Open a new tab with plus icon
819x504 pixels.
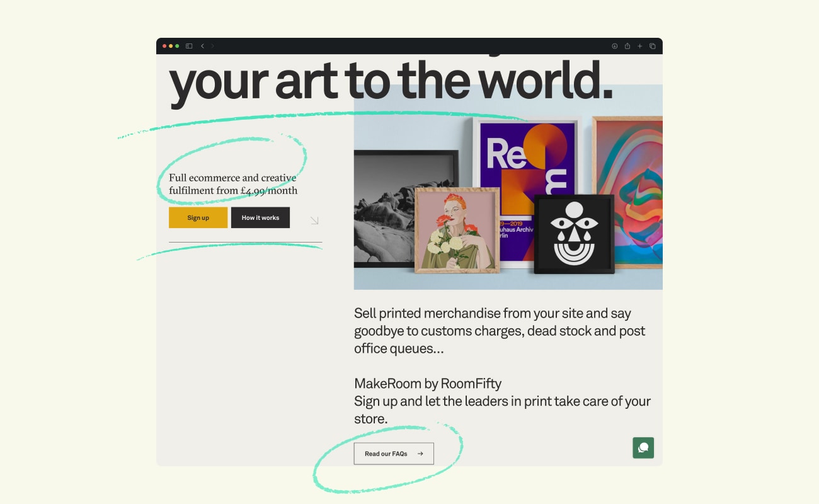click(640, 46)
